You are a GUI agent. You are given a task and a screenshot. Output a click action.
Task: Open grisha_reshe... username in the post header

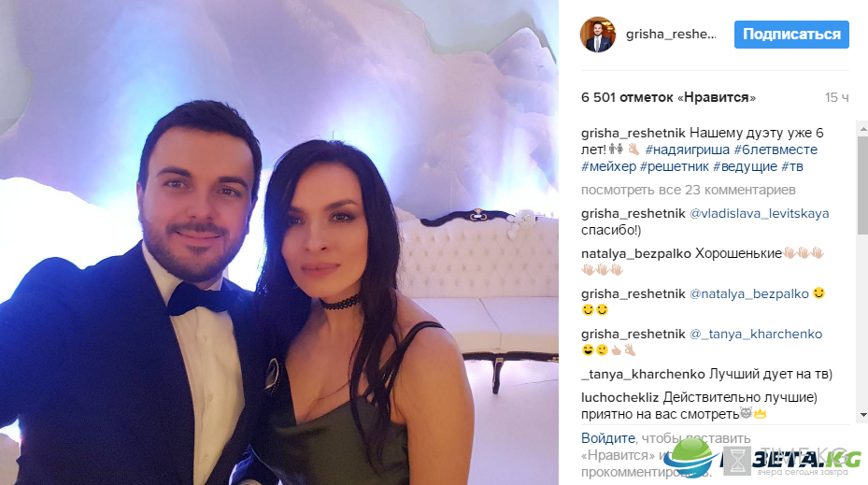pos(671,35)
